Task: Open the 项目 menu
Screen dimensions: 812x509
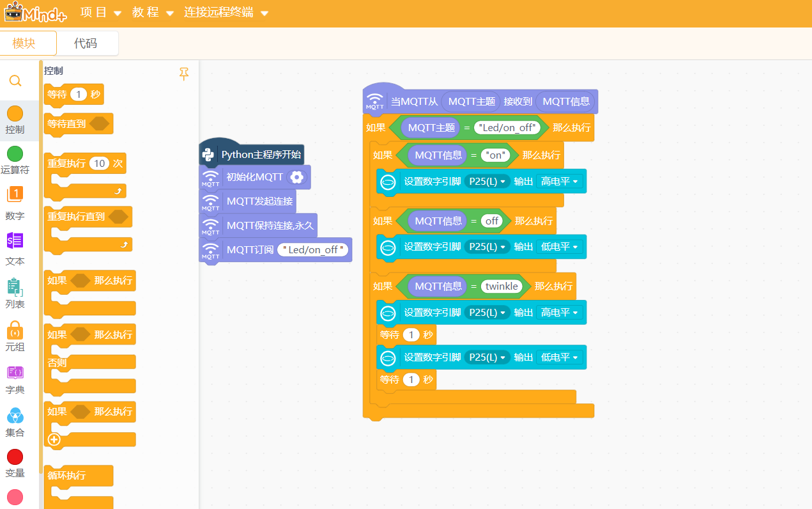Action: pyautogui.click(x=100, y=13)
